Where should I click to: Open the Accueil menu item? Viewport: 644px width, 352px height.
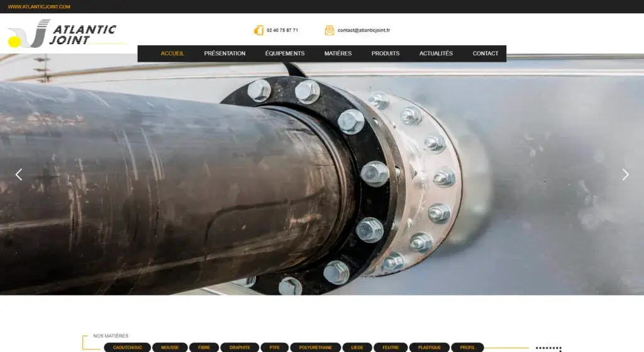172,54
